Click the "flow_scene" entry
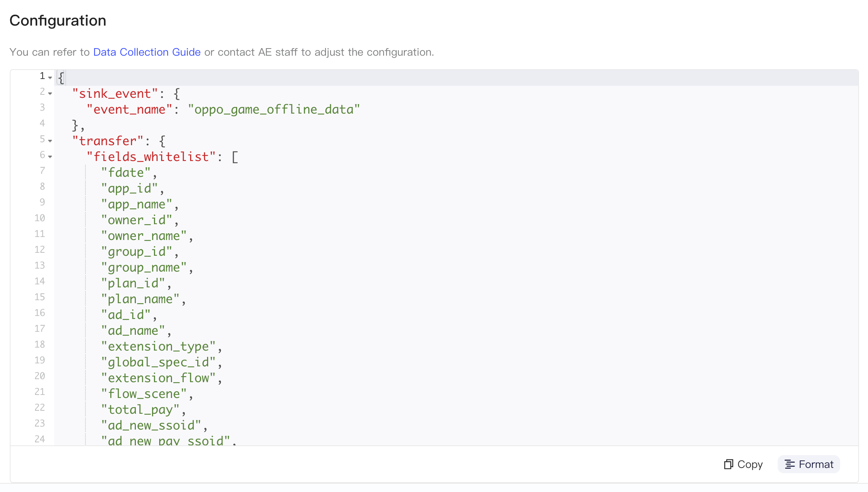Screen dimensions: 868x492 coord(144,393)
